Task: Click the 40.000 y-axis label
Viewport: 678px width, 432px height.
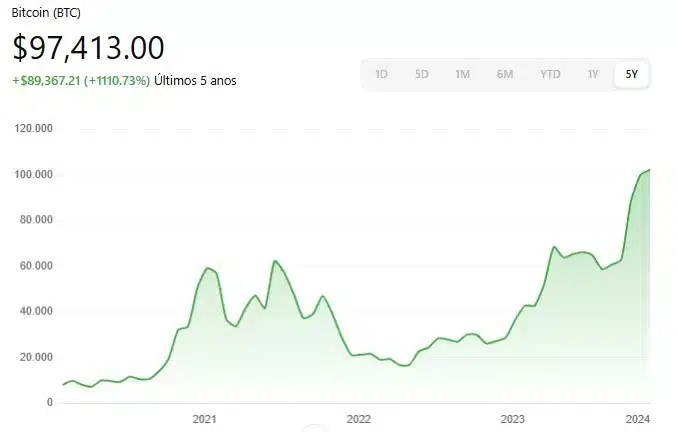Action: click(36, 311)
